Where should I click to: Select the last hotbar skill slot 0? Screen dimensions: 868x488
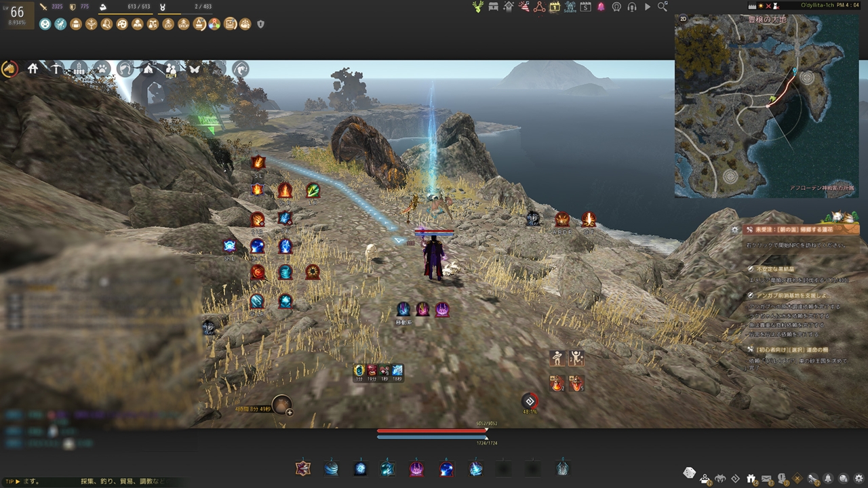562,468
